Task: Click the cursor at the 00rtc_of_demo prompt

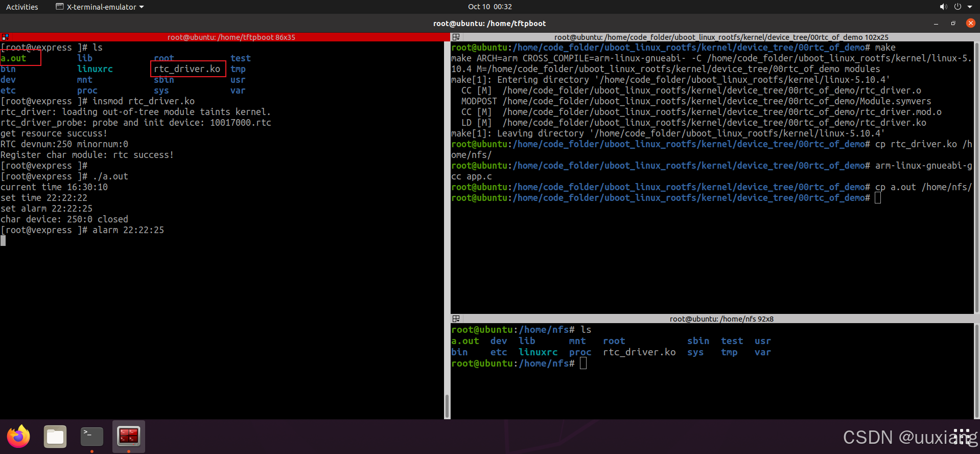Action: pyautogui.click(x=878, y=198)
